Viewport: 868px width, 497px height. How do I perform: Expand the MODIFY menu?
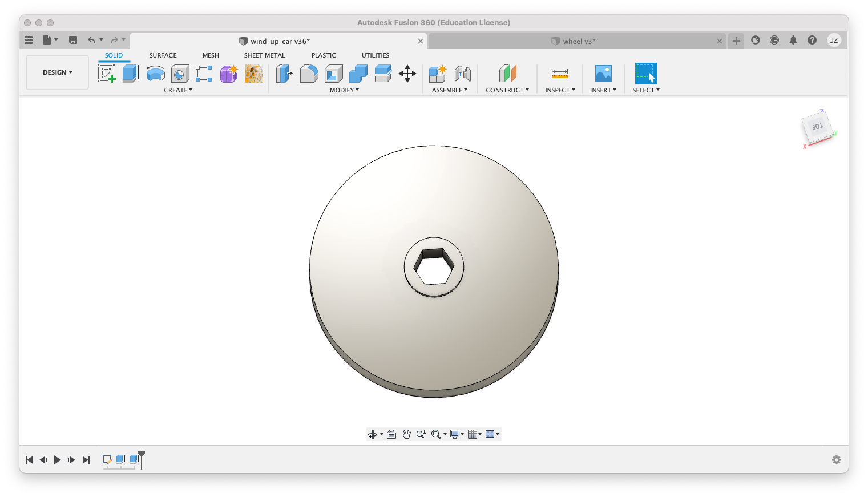point(344,90)
